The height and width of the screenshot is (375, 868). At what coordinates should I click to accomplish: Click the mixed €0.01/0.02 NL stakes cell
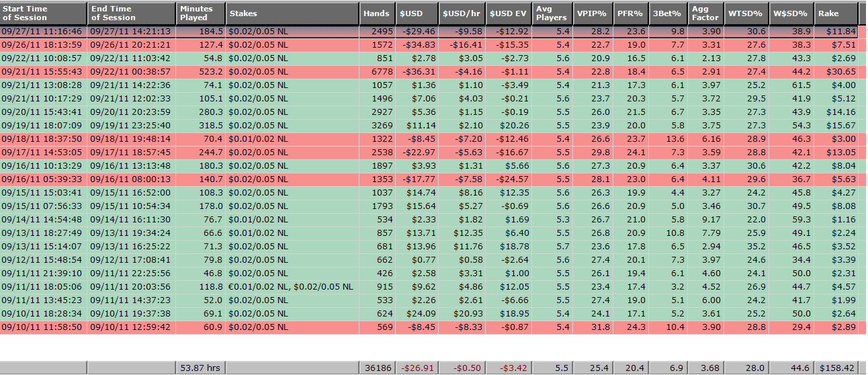click(x=292, y=287)
